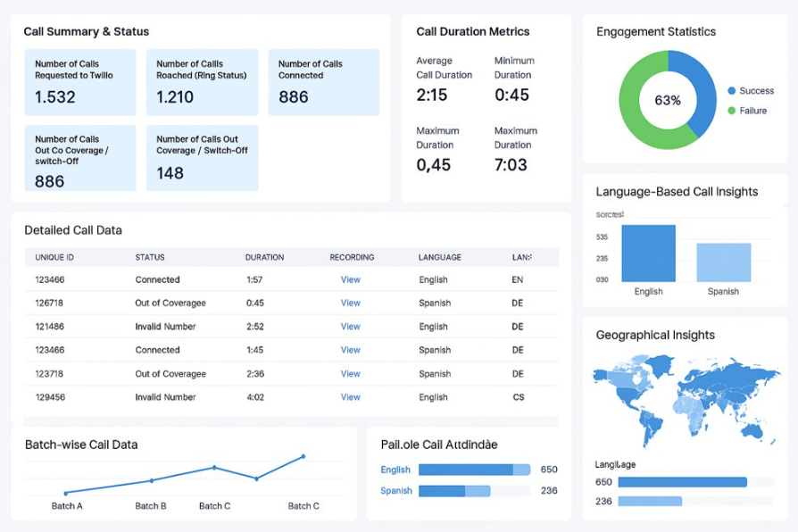Click the View link on call 123718

point(350,374)
